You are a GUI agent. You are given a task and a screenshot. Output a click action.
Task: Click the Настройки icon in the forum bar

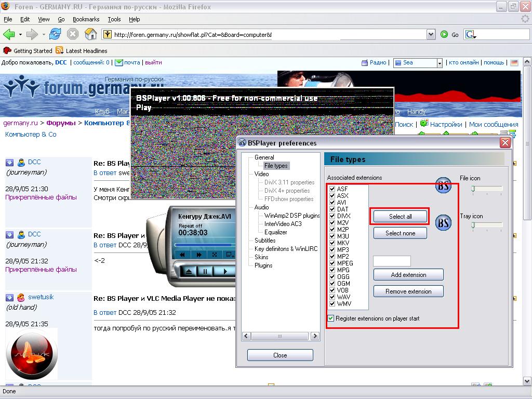424,123
